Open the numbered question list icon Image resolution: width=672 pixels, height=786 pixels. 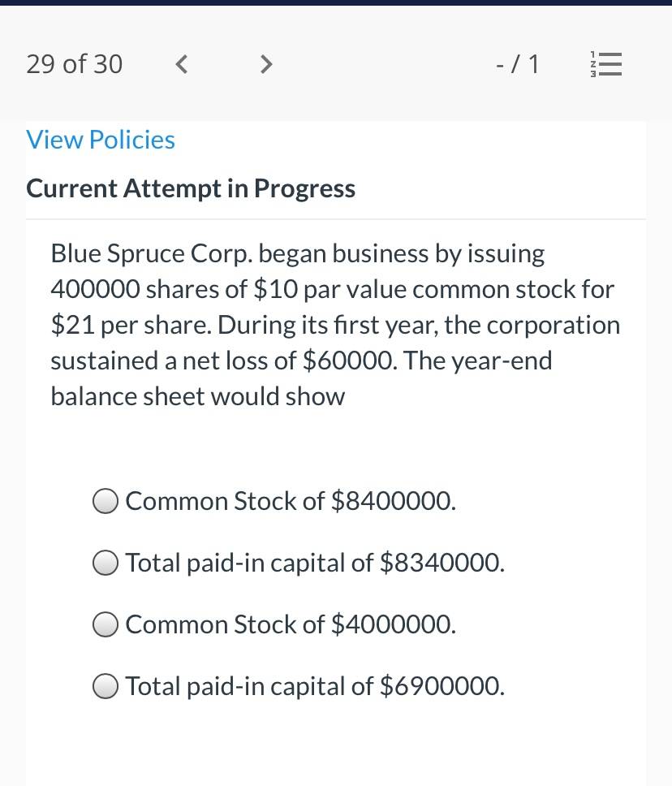(x=605, y=64)
